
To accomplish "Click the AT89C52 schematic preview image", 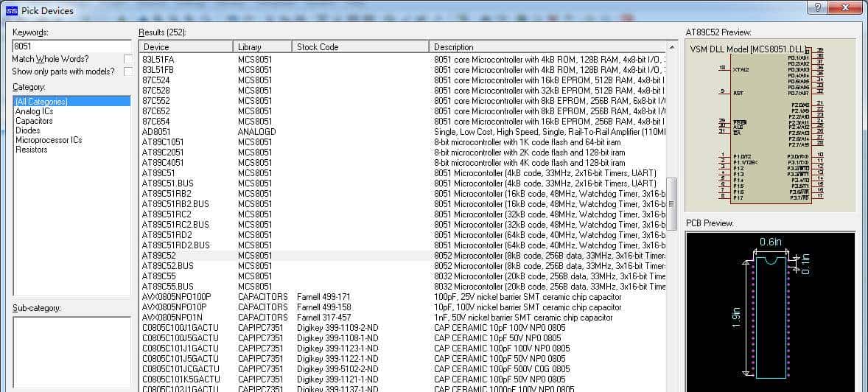I will (x=769, y=125).
